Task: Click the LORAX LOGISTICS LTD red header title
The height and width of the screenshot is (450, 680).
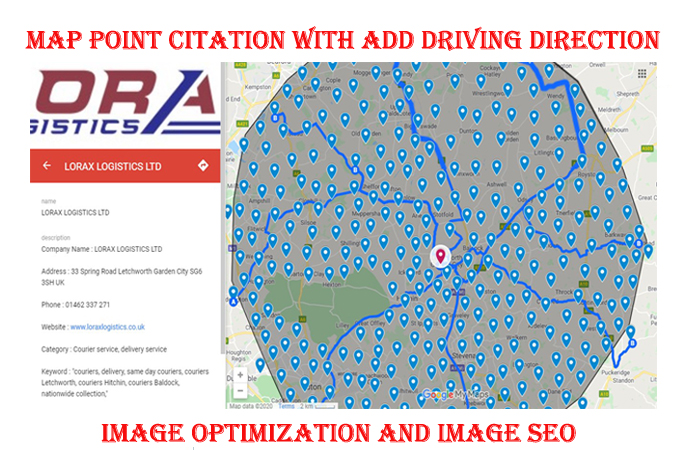Action: [113, 166]
